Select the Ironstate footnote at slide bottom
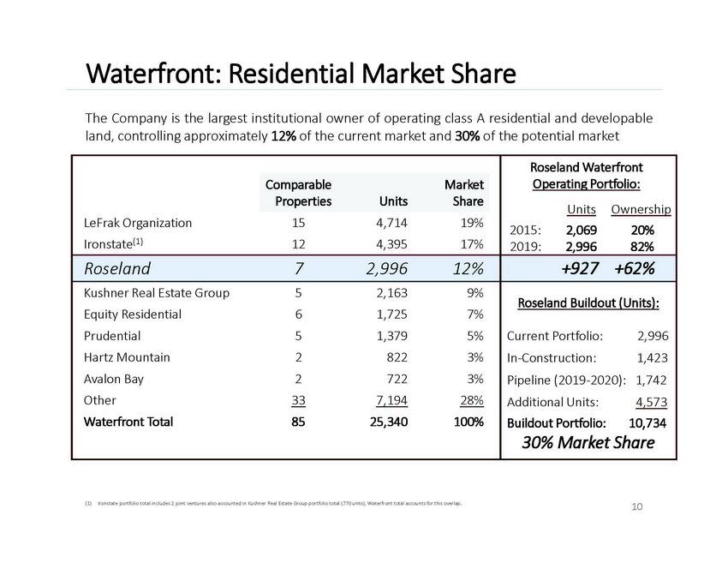Viewport: 728px width, 563px height. pos(273,503)
